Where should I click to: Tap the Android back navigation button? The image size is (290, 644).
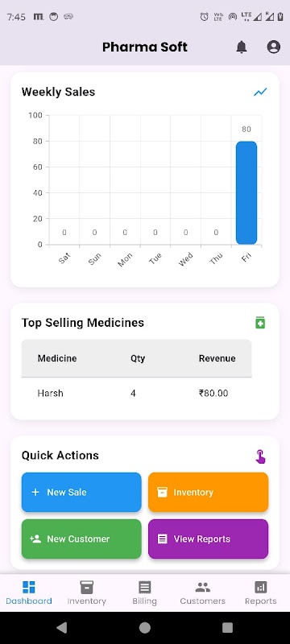click(61, 627)
